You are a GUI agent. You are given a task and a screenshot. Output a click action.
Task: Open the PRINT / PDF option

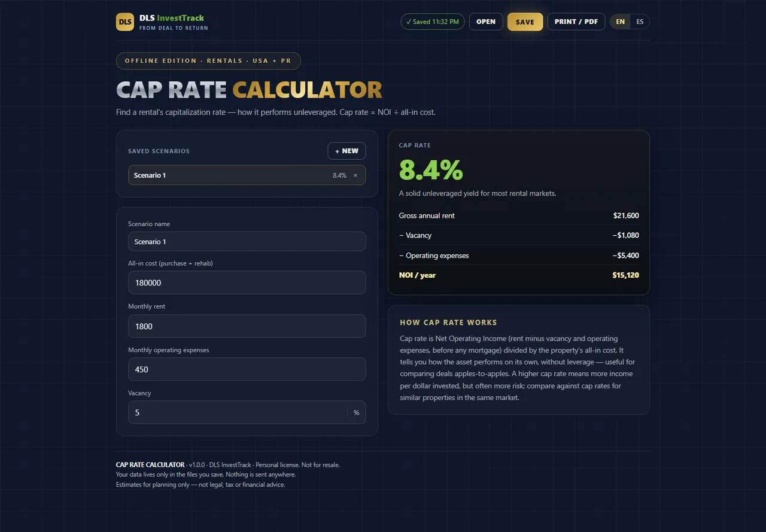[x=576, y=22]
